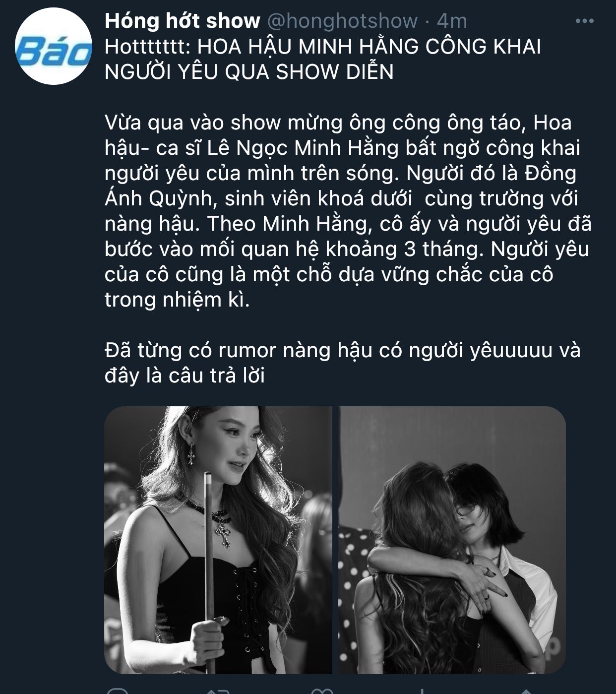Open the Hóng hớt show profile name
The height and width of the screenshot is (694, 616).
coord(183,21)
